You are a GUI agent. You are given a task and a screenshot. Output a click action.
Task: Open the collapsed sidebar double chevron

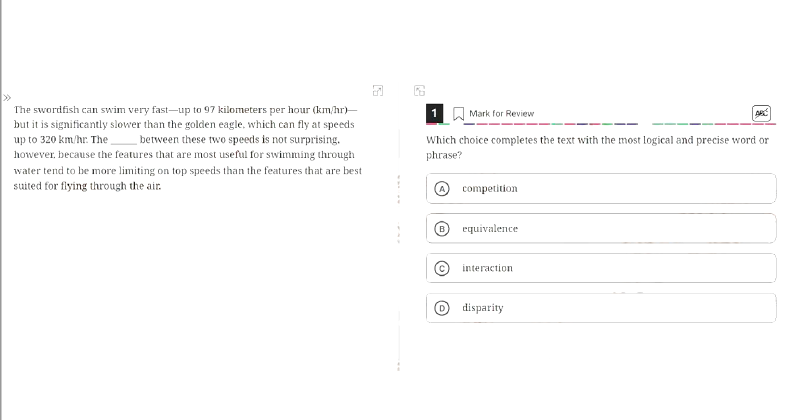(x=7, y=97)
